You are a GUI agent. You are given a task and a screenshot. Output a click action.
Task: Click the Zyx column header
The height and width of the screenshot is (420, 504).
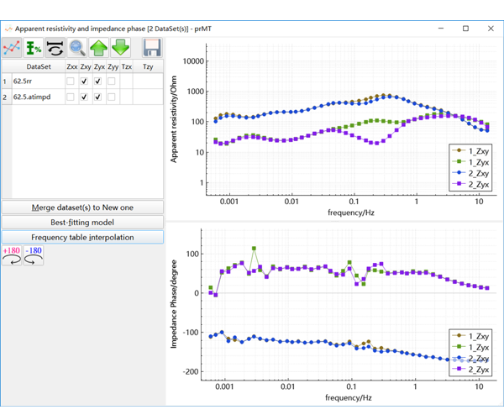[x=100, y=67]
